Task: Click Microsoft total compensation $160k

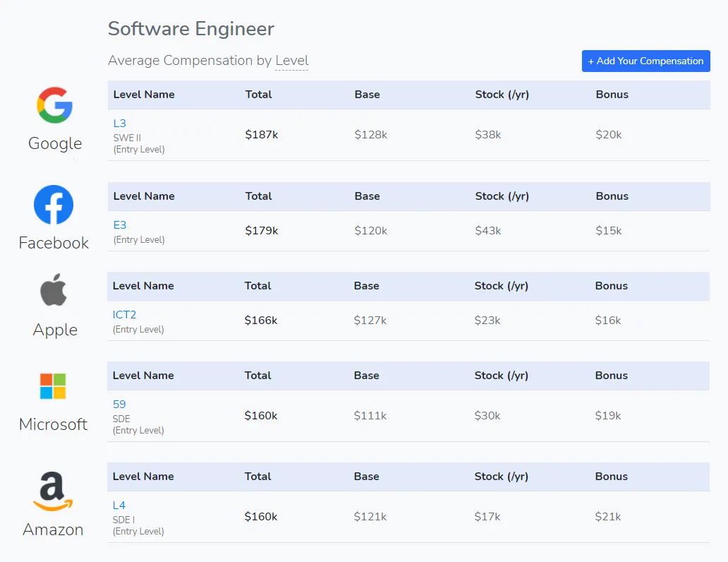Action: [x=261, y=416]
